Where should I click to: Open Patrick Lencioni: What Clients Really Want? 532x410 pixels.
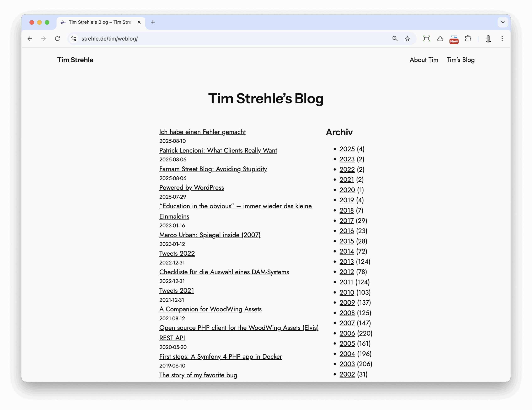pos(218,150)
